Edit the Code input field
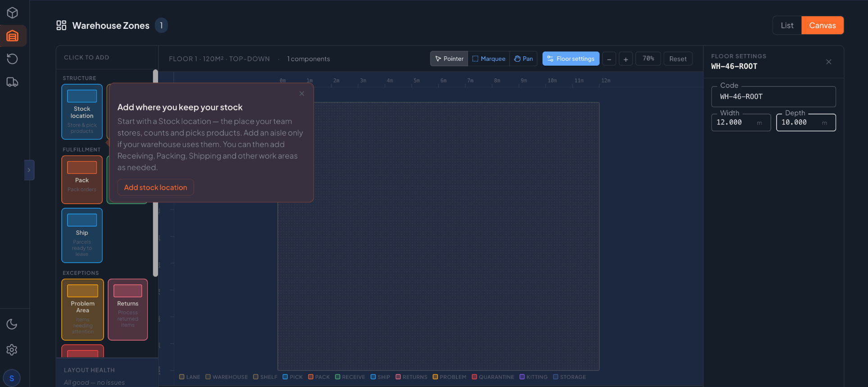This screenshot has width=868, height=387. [x=773, y=96]
